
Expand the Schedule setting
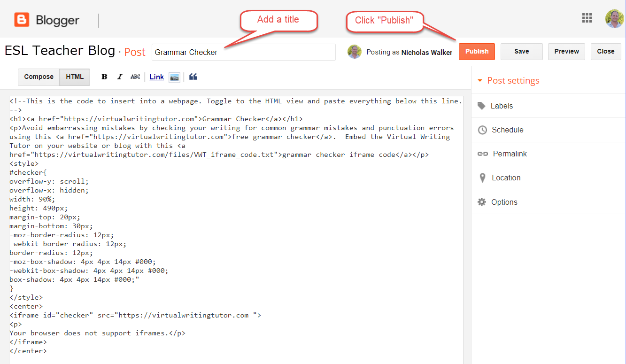pos(549,130)
